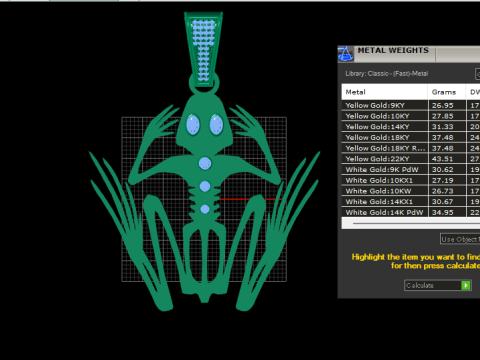480x360 pixels.
Task: Select the Yellow Gold:10KY row
Action: click(x=411, y=116)
